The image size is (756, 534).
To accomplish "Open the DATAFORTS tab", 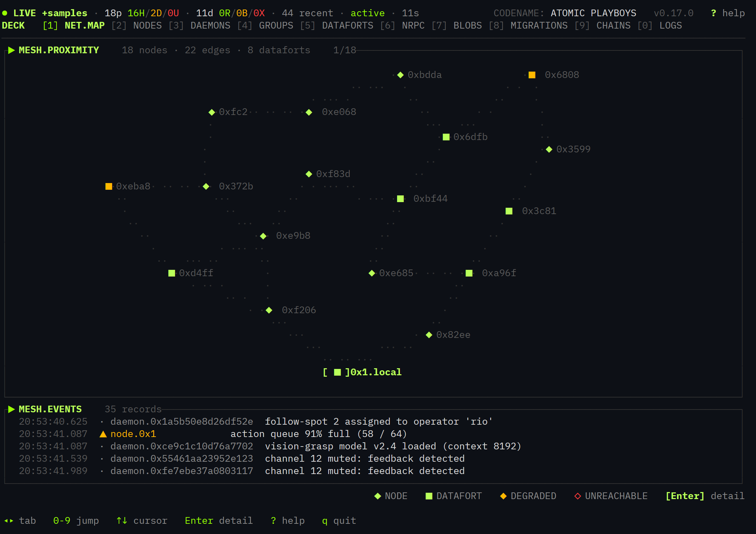I will (x=337, y=25).
